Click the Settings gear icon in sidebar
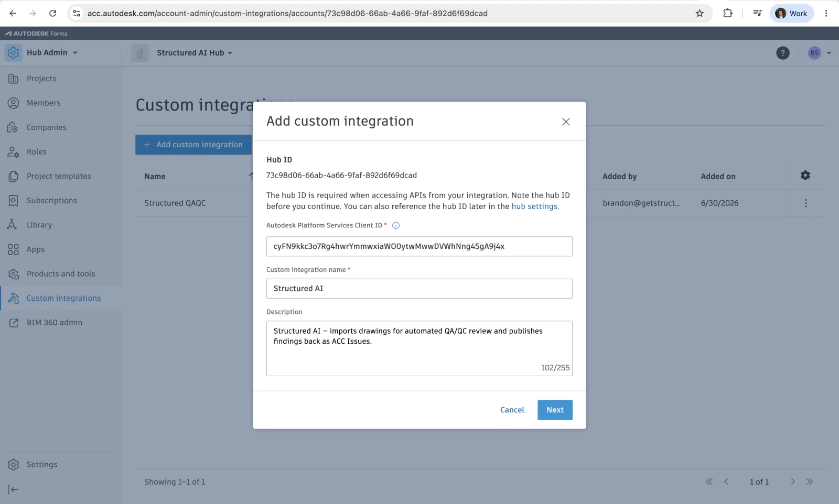 [x=13, y=465]
